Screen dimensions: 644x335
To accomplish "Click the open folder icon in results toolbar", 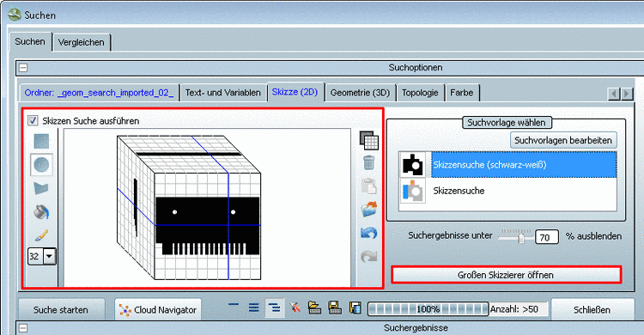I will pyautogui.click(x=314, y=308).
